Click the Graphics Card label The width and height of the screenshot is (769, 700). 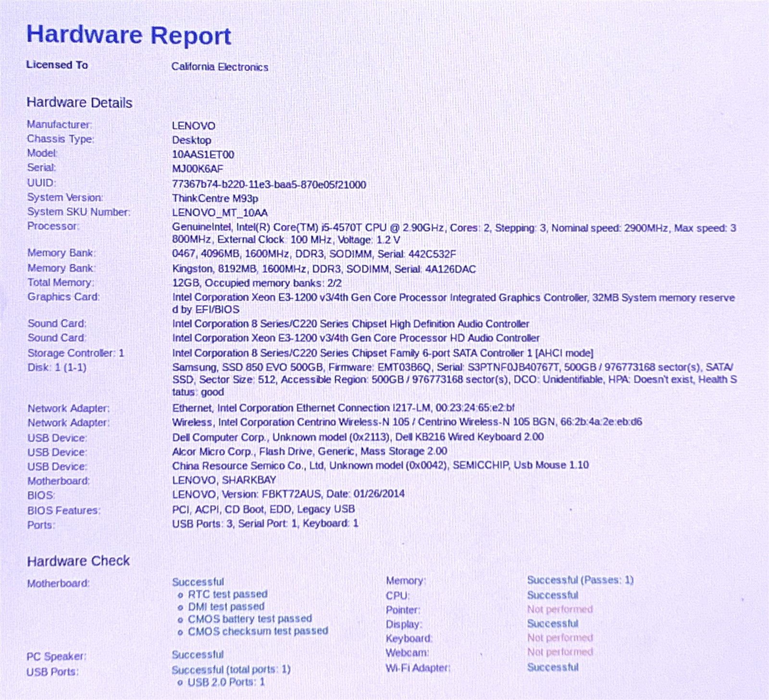pos(63,297)
